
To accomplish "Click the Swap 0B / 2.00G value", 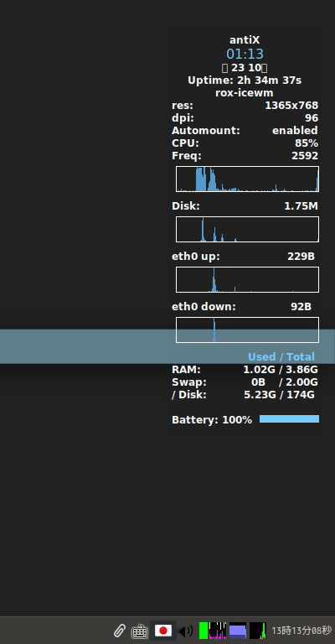I will 285,382.
